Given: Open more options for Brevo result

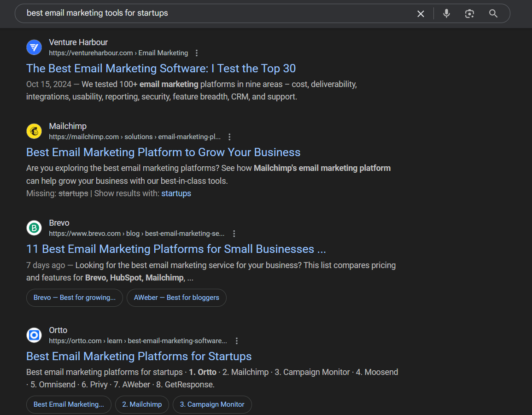Looking at the screenshot, I should click(x=234, y=234).
